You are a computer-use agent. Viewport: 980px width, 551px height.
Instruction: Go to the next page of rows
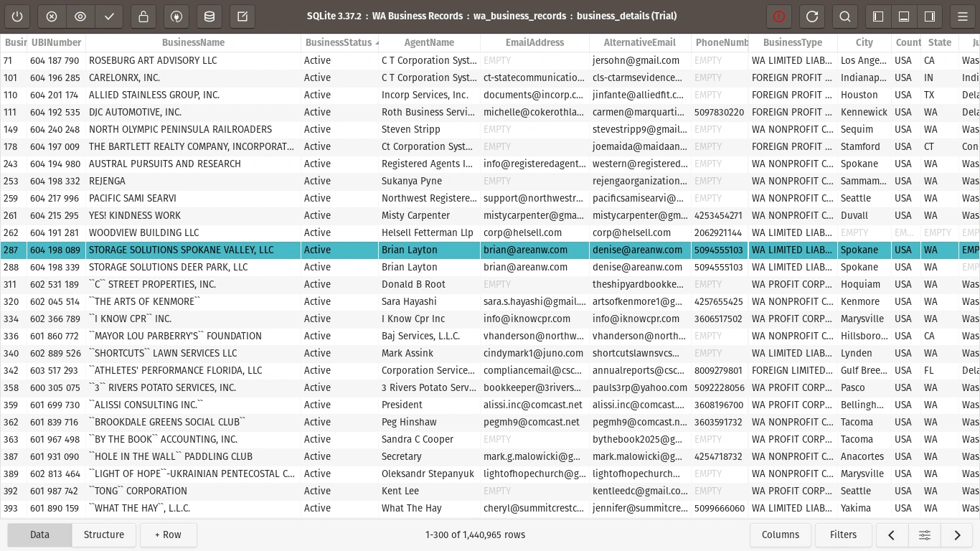point(957,534)
